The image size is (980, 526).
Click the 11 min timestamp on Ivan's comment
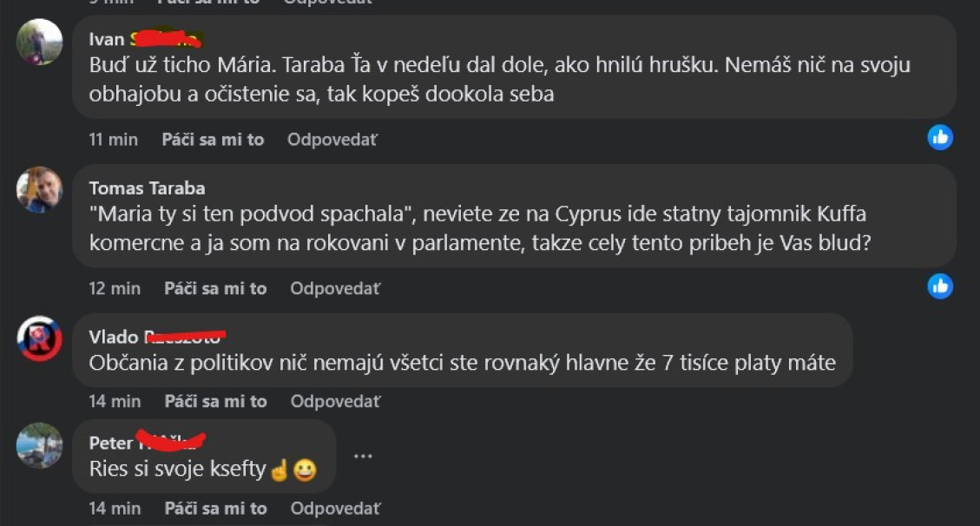(113, 139)
